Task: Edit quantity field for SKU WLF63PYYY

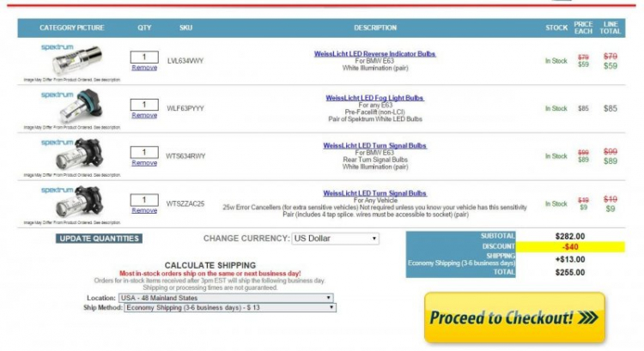Action: (144, 105)
